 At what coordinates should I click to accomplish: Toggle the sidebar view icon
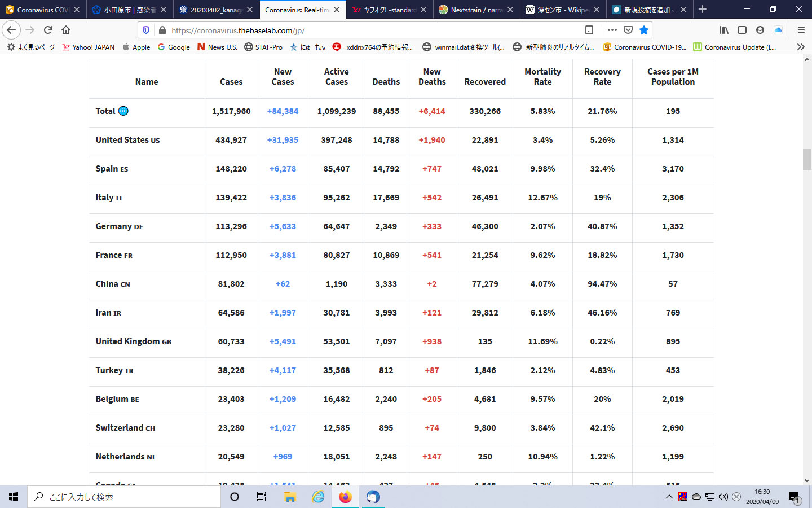742,30
